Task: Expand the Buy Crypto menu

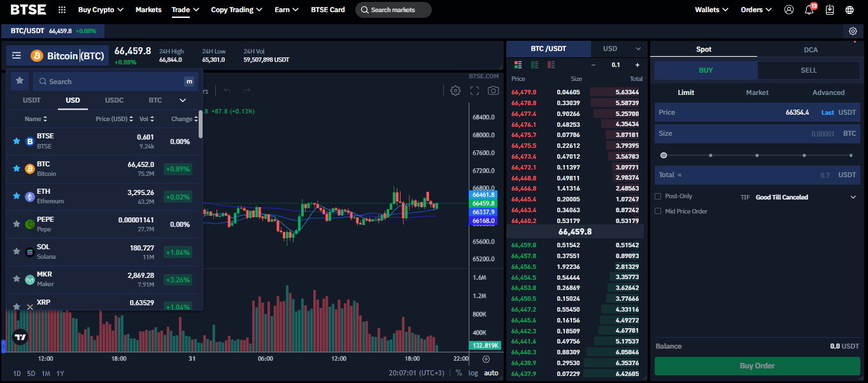Action: (101, 10)
